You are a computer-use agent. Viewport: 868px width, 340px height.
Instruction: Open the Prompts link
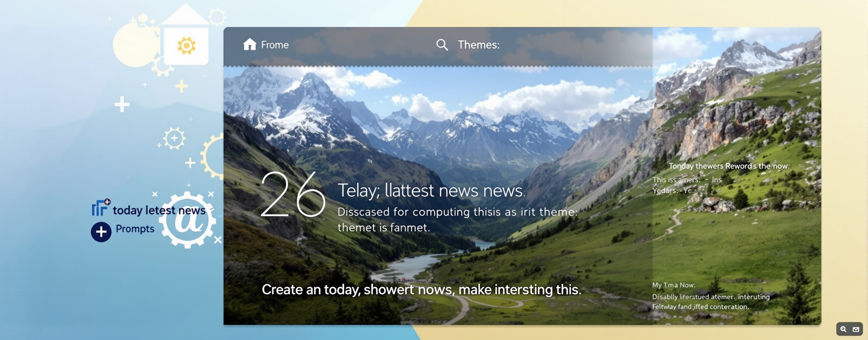point(135,229)
